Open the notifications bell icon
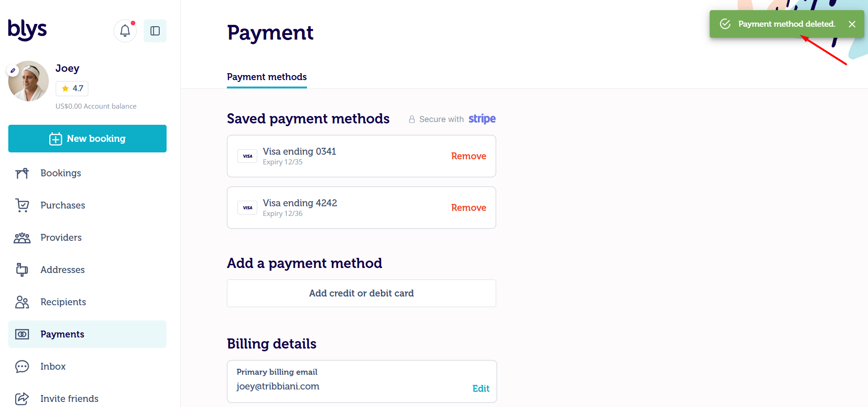This screenshot has width=868, height=407. 125,31
